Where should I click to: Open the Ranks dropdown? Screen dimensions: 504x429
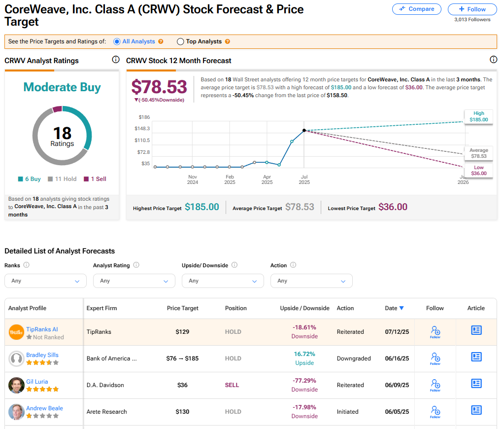point(46,281)
